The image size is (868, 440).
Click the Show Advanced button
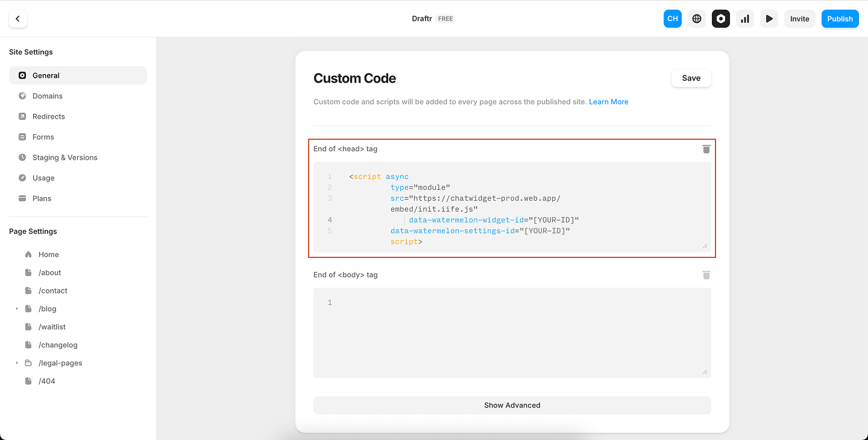pos(512,405)
